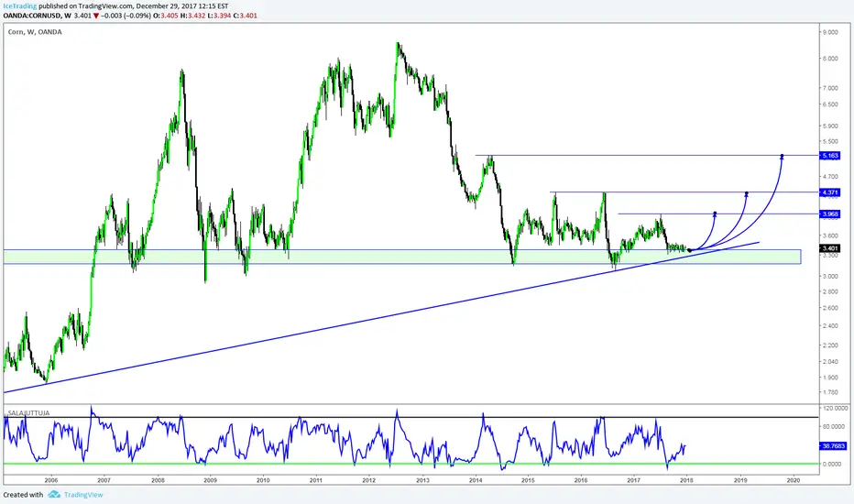Viewport: 854px width, 504px height.
Task: Click the 2009 label on time axis
Action: coord(210,480)
